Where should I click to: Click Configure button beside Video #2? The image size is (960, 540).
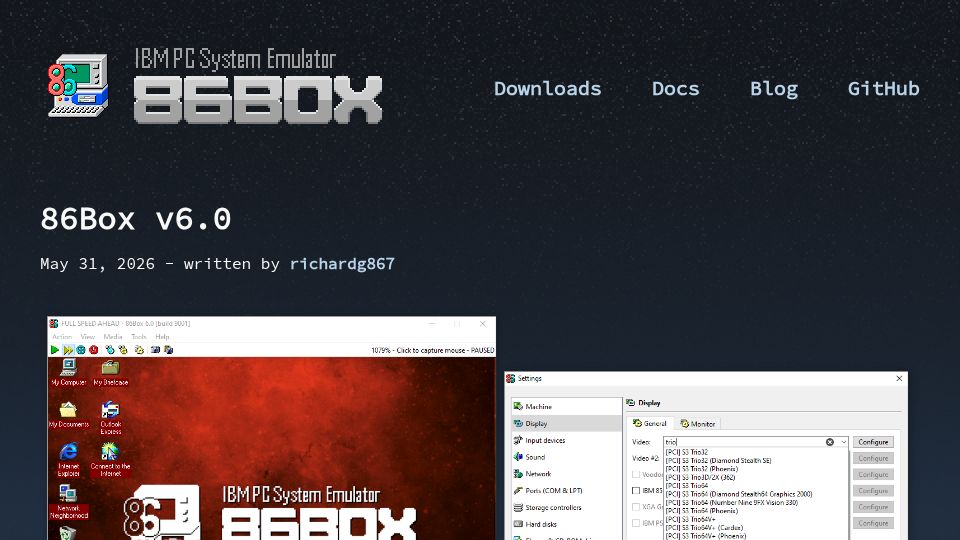pos(873,458)
